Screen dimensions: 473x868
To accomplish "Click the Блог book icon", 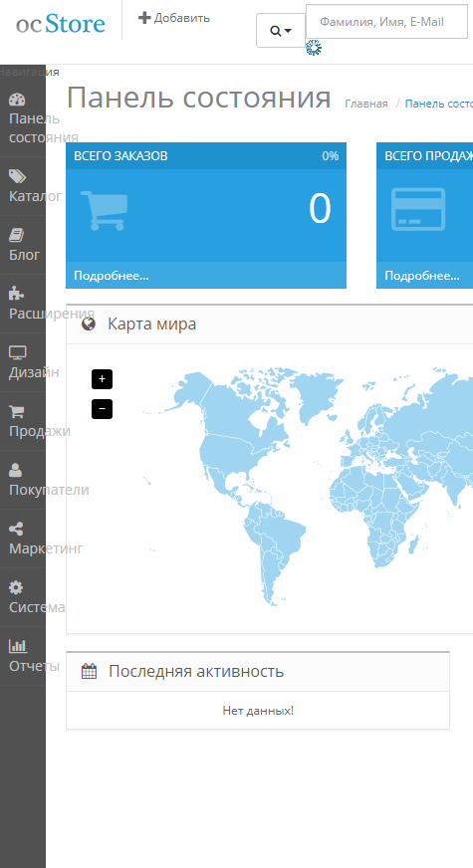I will tap(16, 235).
